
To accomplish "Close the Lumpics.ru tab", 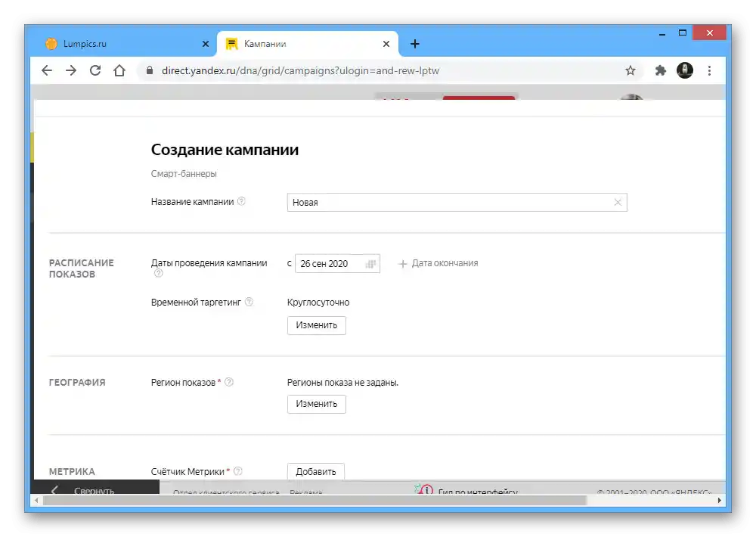I will [206, 44].
